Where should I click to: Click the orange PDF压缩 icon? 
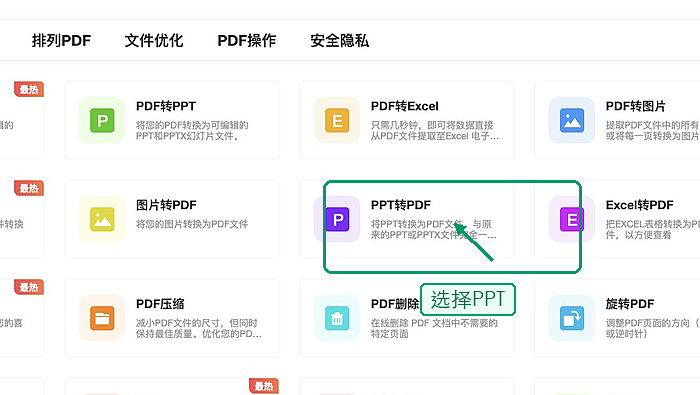pyautogui.click(x=102, y=318)
